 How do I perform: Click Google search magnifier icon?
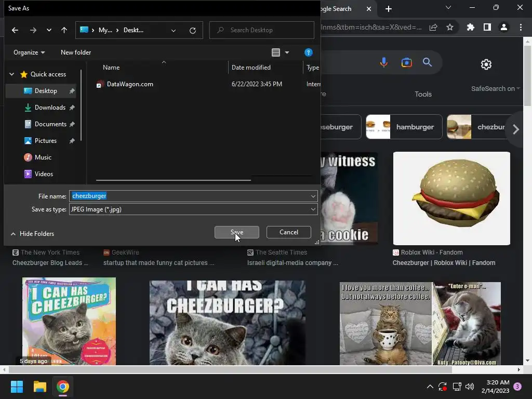tap(427, 62)
